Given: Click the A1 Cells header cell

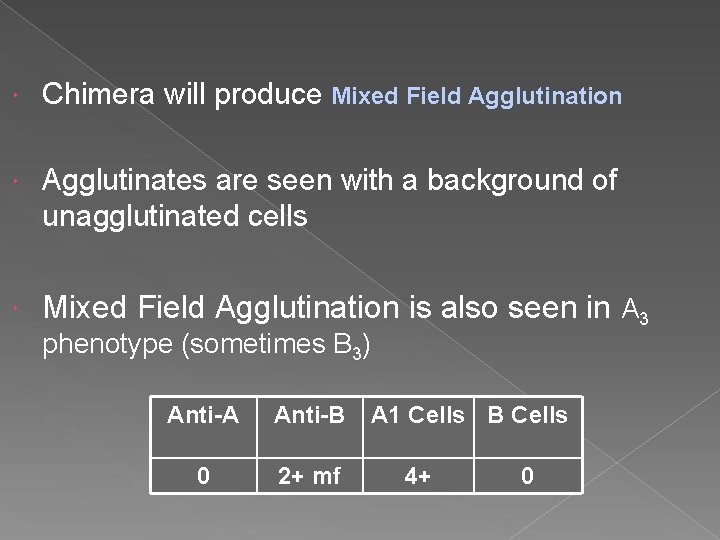Looking at the screenshot, I should click(418, 427).
